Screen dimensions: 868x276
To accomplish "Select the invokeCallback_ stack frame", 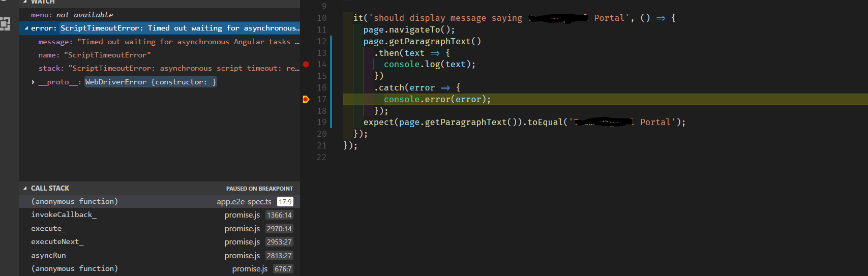I will click(159, 215).
